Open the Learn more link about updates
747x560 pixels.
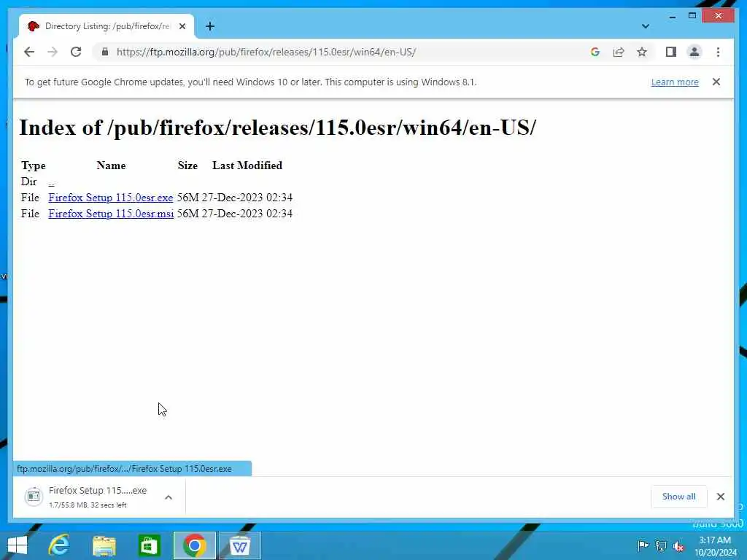point(675,82)
